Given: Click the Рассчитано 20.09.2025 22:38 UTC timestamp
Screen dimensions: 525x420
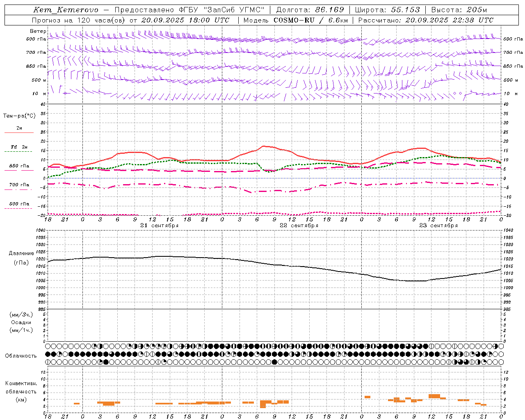Looking at the screenshot, I should pos(426,20).
